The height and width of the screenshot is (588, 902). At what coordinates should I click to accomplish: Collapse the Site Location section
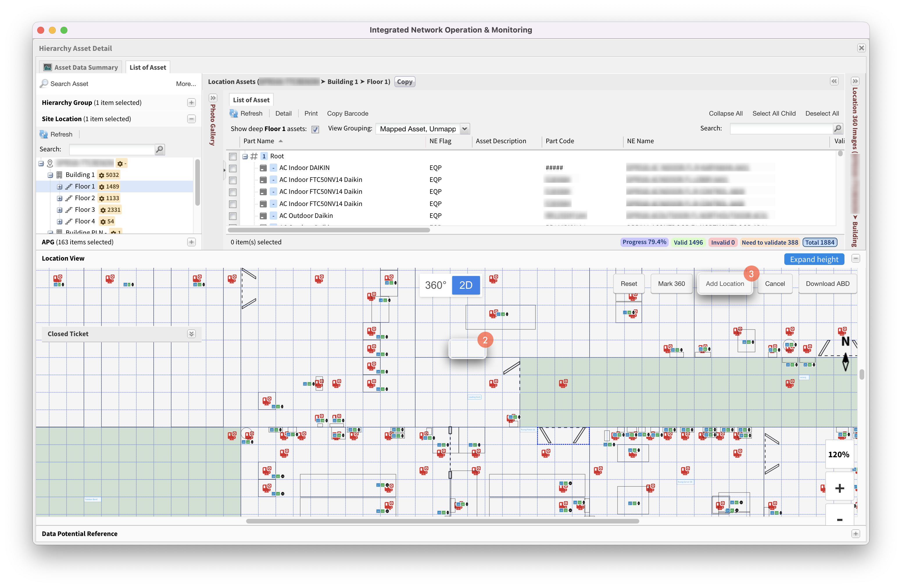(x=192, y=119)
